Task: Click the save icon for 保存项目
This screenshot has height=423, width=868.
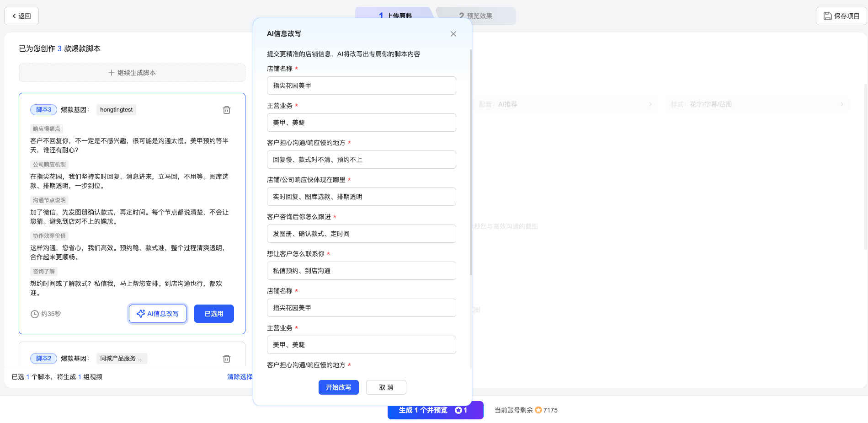Action: (x=827, y=16)
